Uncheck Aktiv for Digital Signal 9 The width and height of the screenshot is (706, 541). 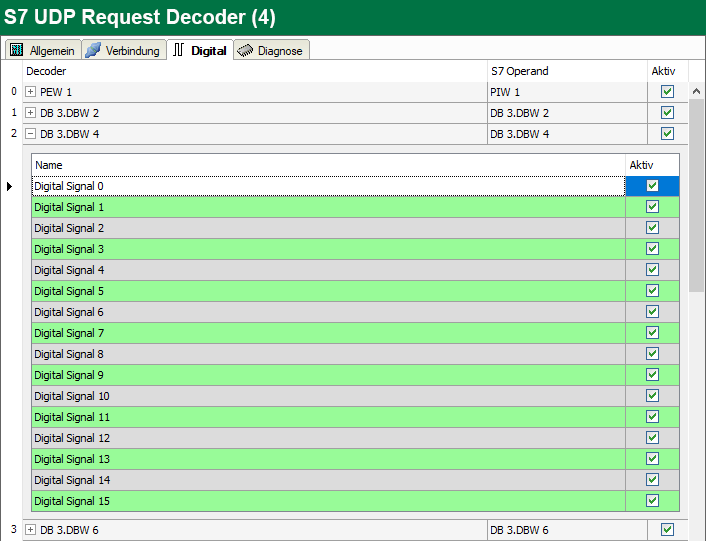pos(652,375)
